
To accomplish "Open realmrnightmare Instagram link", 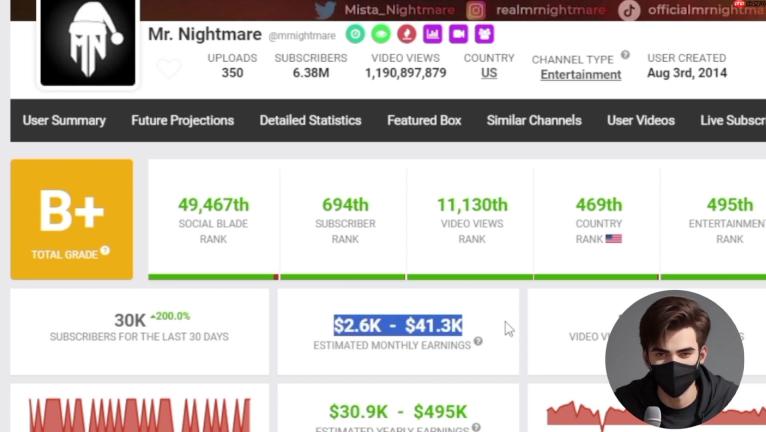I will click(551, 10).
